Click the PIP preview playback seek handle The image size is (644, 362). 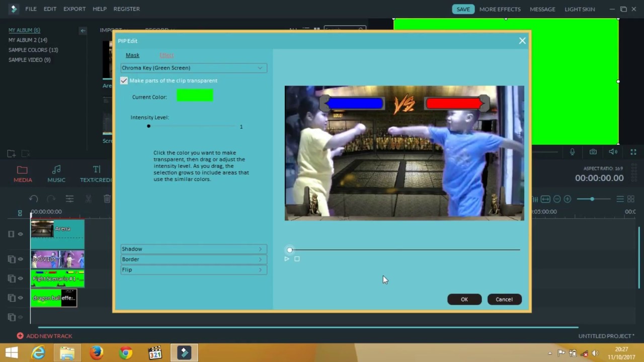[x=290, y=250]
